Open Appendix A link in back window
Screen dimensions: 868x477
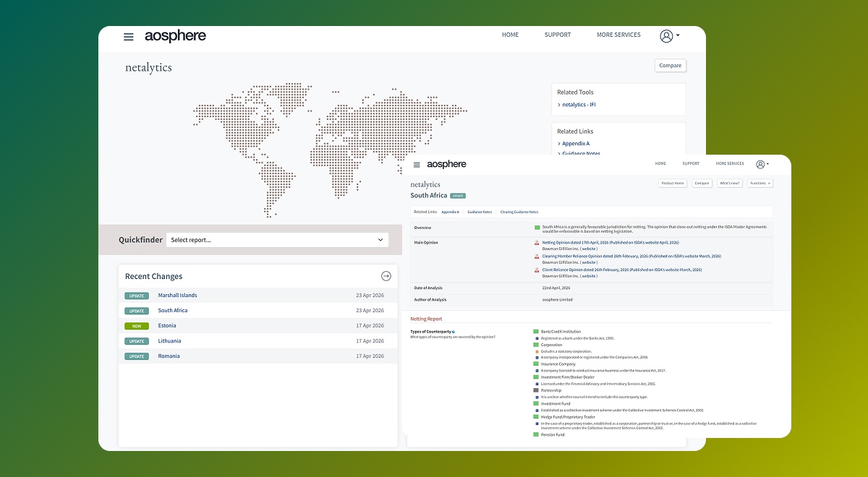tap(576, 144)
